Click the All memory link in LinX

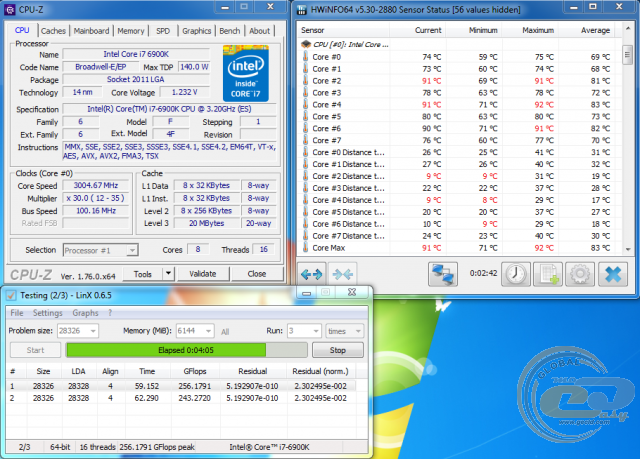(x=225, y=332)
